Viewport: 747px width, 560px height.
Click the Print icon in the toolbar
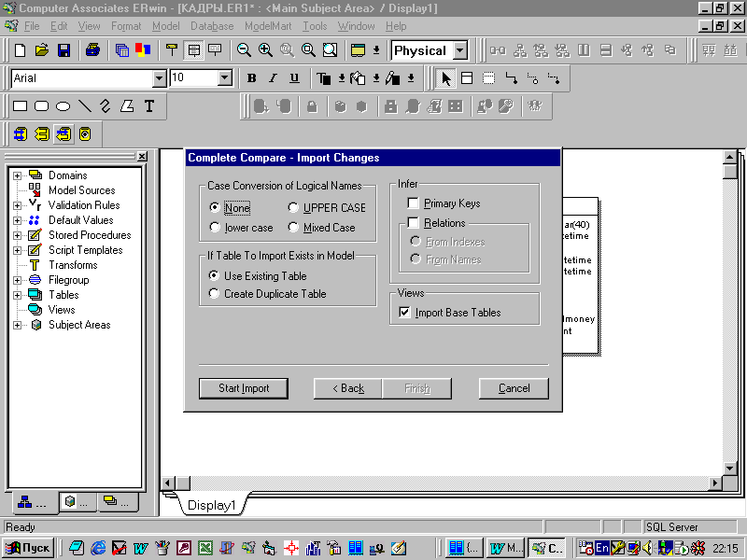(x=92, y=50)
